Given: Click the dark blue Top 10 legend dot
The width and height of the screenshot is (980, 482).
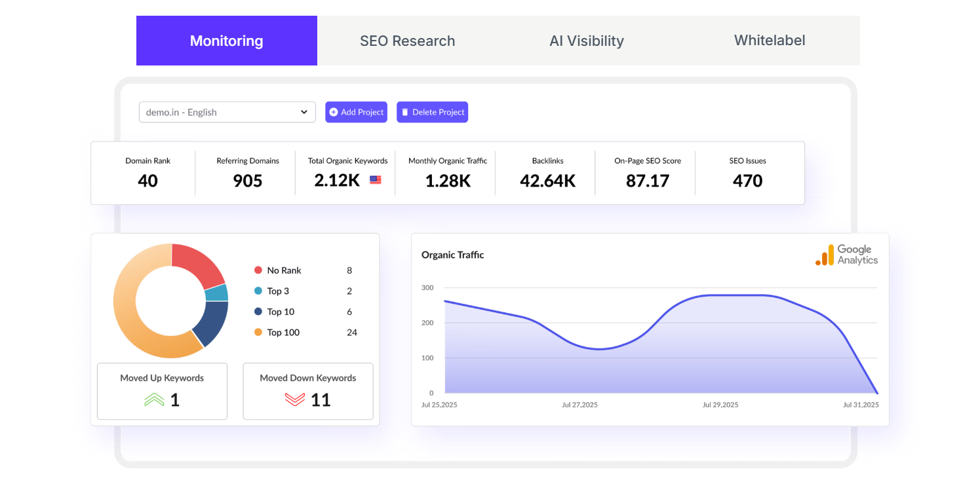Looking at the screenshot, I should click(x=258, y=312).
